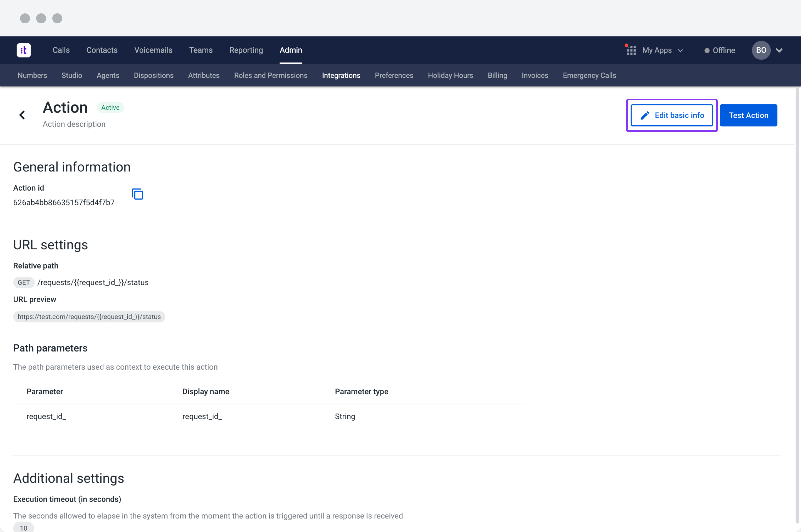Switch to the Dispositions tab

tap(154, 75)
